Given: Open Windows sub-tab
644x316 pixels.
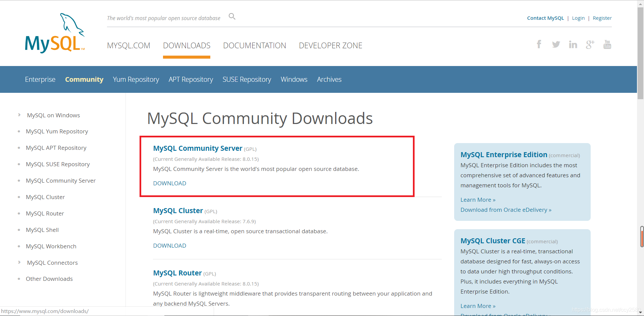Looking at the screenshot, I should click(x=294, y=79).
